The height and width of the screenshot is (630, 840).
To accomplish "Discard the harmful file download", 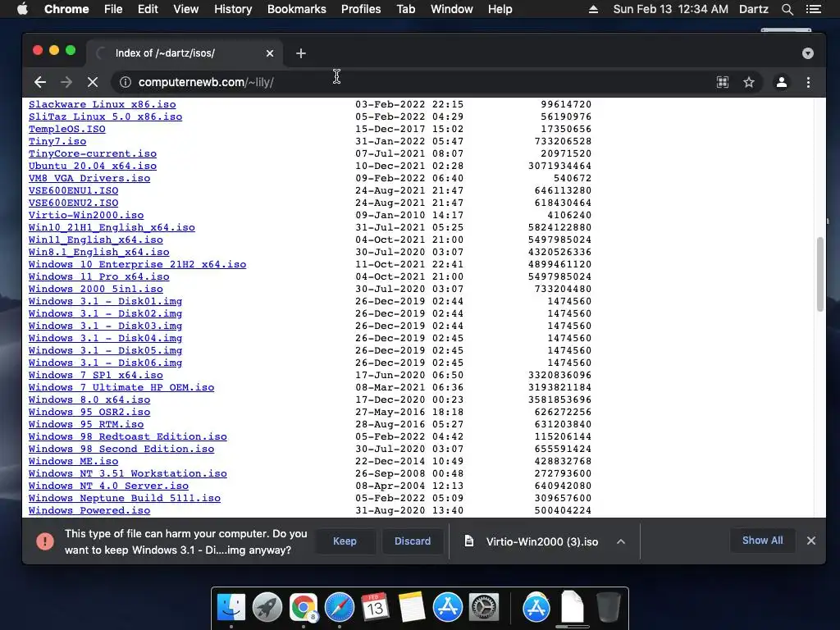I will click(x=413, y=541).
